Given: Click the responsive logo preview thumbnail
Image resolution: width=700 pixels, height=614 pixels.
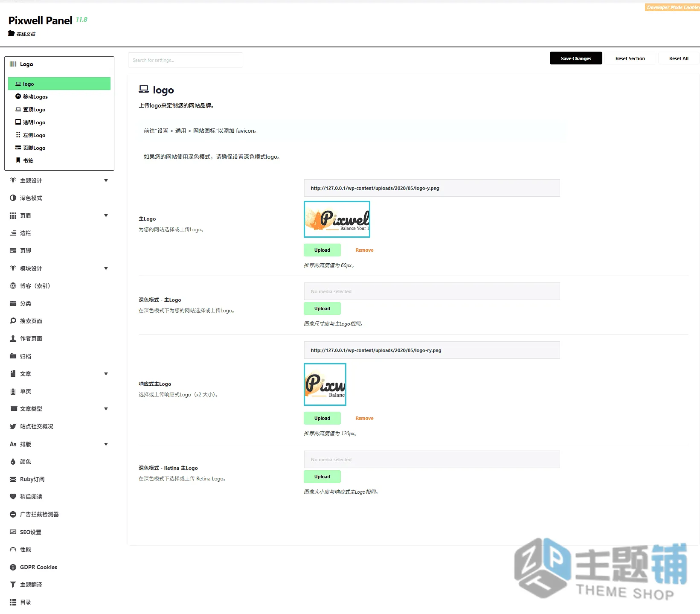Looking at the screenshot, I should 325,384.
